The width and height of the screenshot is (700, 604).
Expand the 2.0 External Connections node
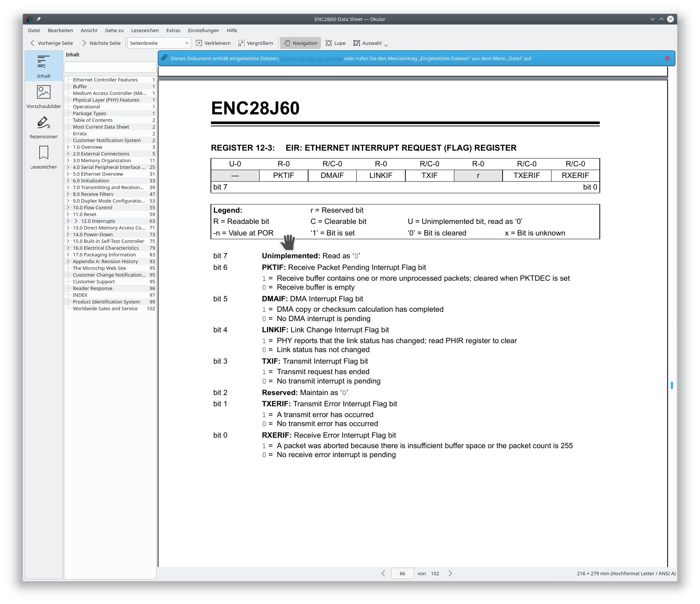pos(68,154)
